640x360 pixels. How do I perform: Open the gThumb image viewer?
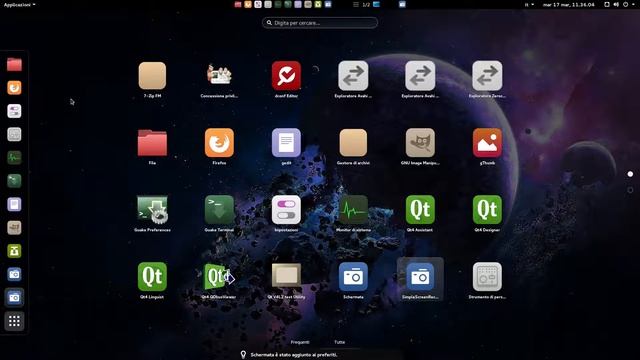(487, 143)
